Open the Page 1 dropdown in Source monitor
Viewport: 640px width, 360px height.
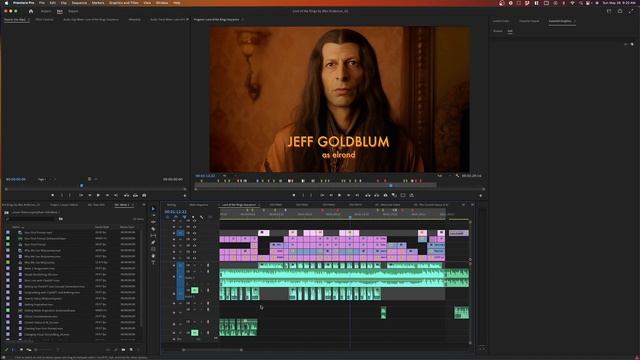pos(44,179)
